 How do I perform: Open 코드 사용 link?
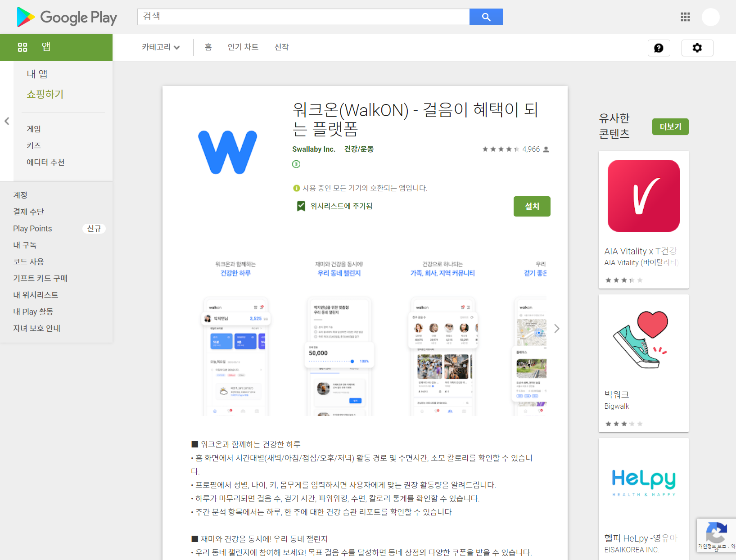tap(28, 262)
